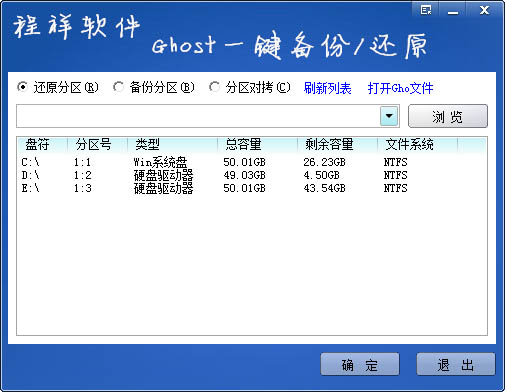Image resolution: width=505 pixels, height=392 pixels.
Task: Select the 还原分区(R) radio option
Action: pos(57,88)
